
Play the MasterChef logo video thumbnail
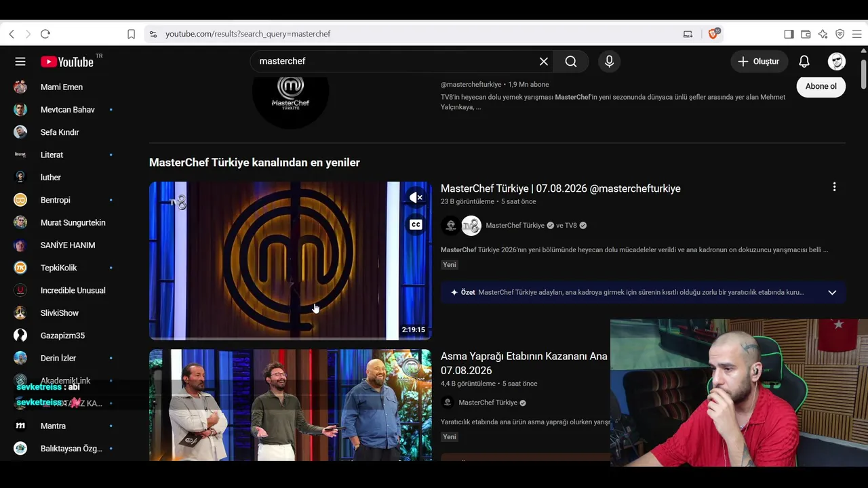tap(290, 260)
